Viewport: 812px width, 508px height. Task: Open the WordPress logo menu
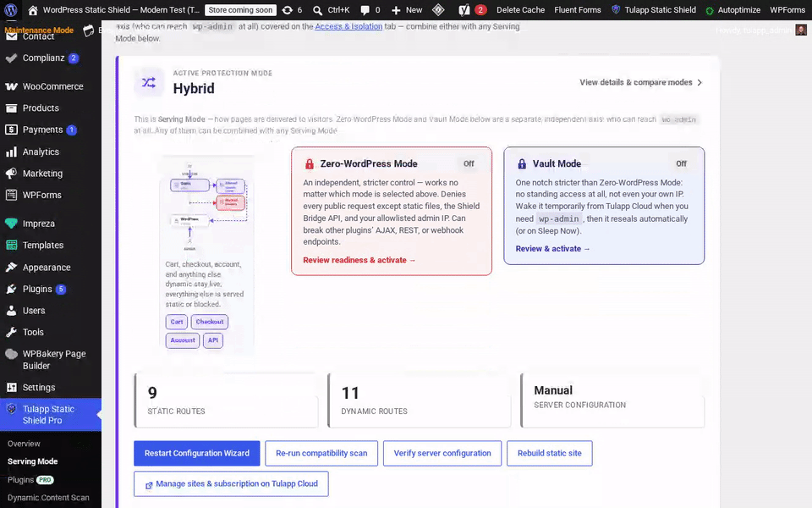pos(11,10)
